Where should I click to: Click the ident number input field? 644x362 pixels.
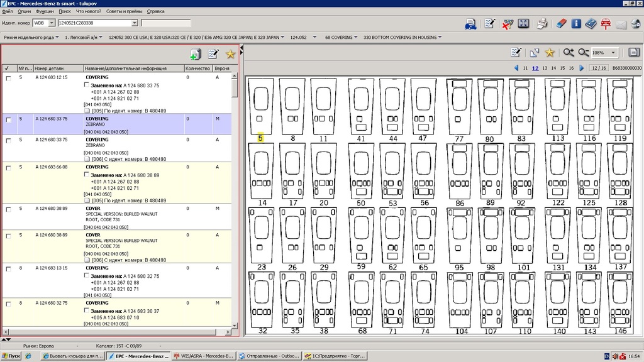[x=94, y=23]
